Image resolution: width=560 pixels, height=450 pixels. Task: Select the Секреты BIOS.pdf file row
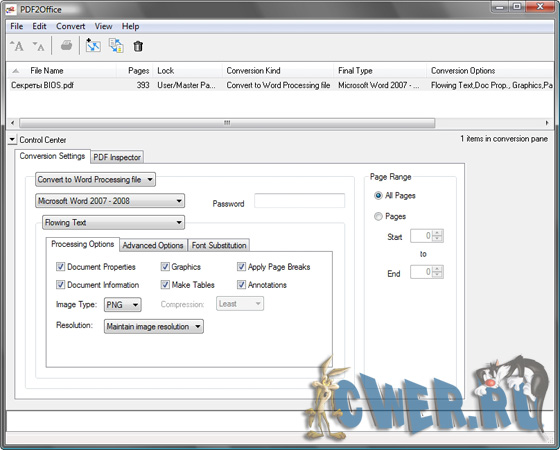[x=280, y=85]
